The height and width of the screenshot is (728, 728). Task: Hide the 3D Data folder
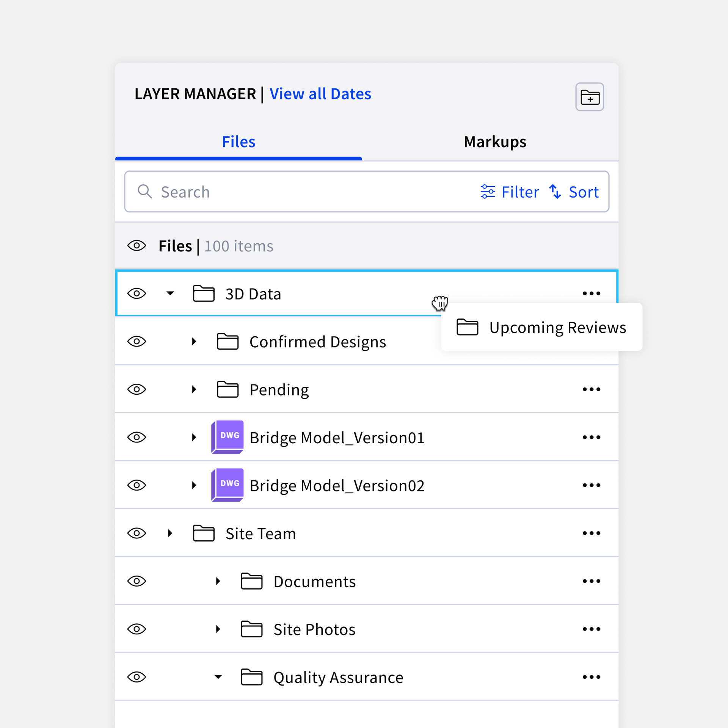(x=136, y=293)
